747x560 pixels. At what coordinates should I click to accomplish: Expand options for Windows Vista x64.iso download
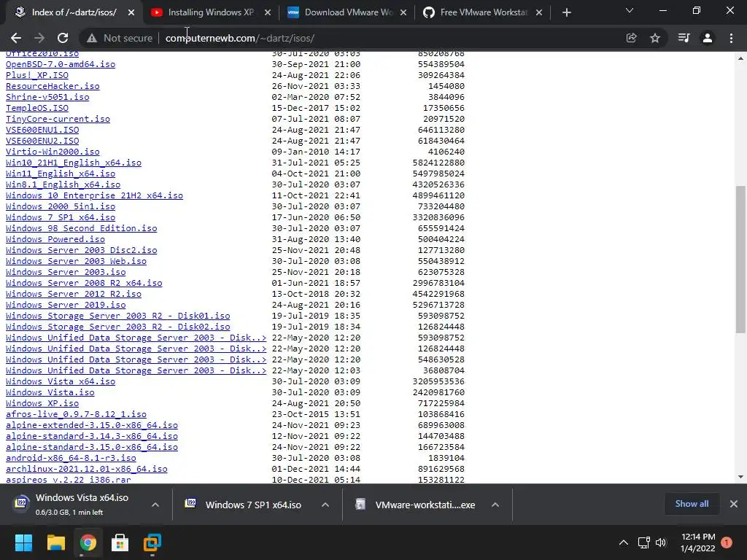[155, 505]
